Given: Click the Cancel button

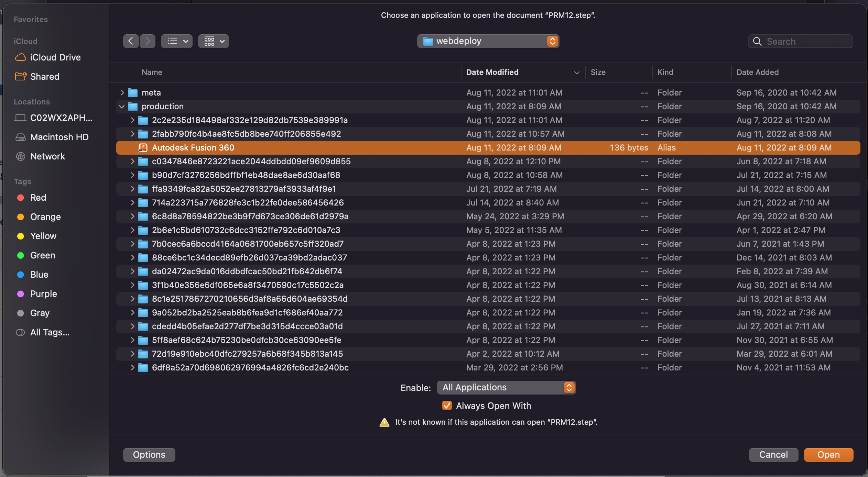Looking at the screenshot, I should point(773,455).
